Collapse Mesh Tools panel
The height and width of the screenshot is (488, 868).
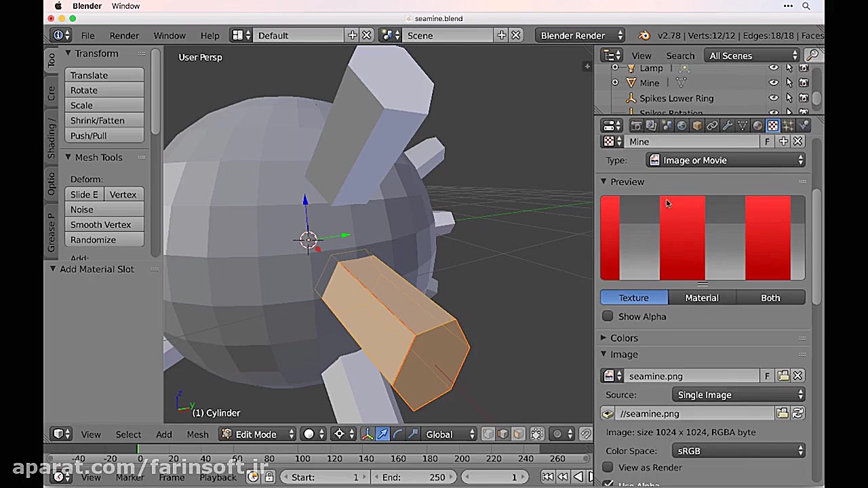click(x=68, y=157)
